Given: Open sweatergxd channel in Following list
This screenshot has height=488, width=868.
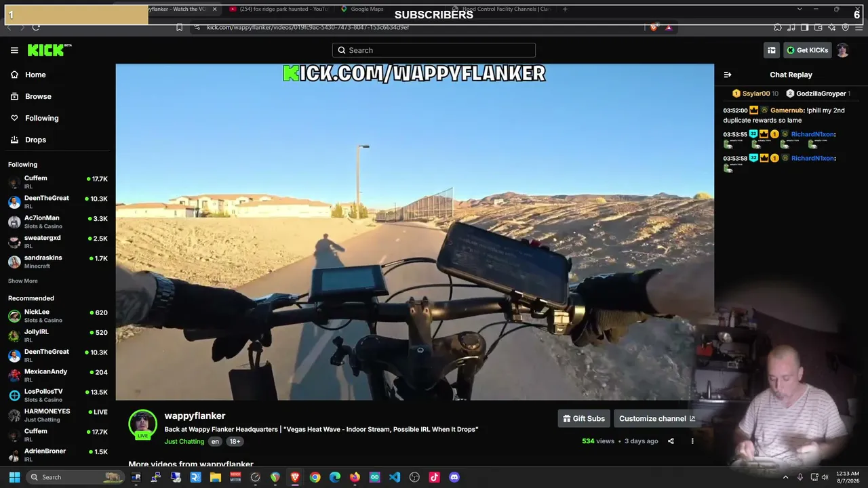Looking at the screenshot, I should click(58, 241).
